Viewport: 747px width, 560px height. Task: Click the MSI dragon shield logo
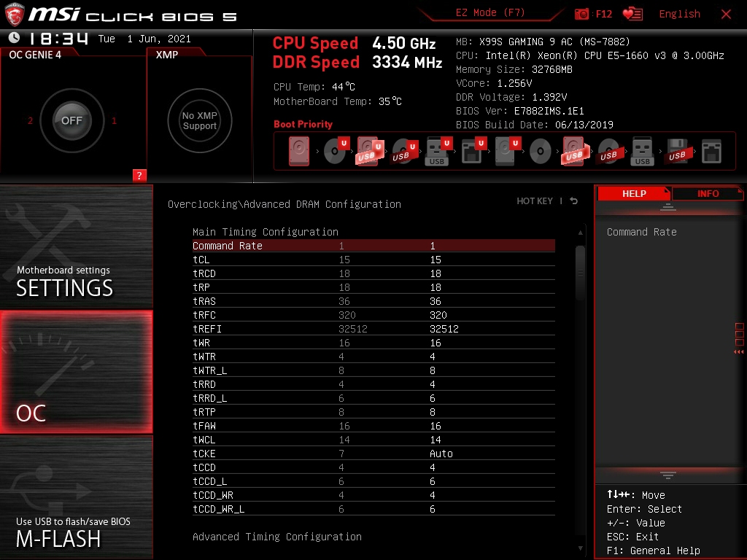[x=15, y=15]
